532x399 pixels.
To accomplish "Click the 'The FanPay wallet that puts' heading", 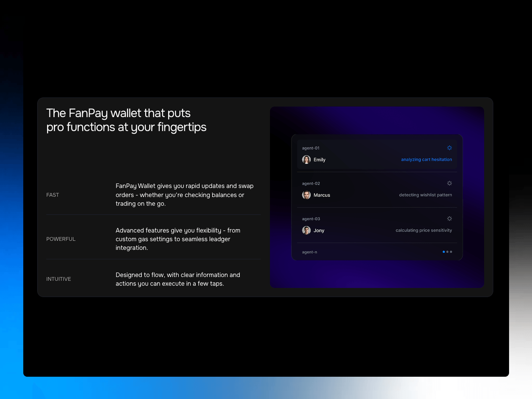I will 126,120.
